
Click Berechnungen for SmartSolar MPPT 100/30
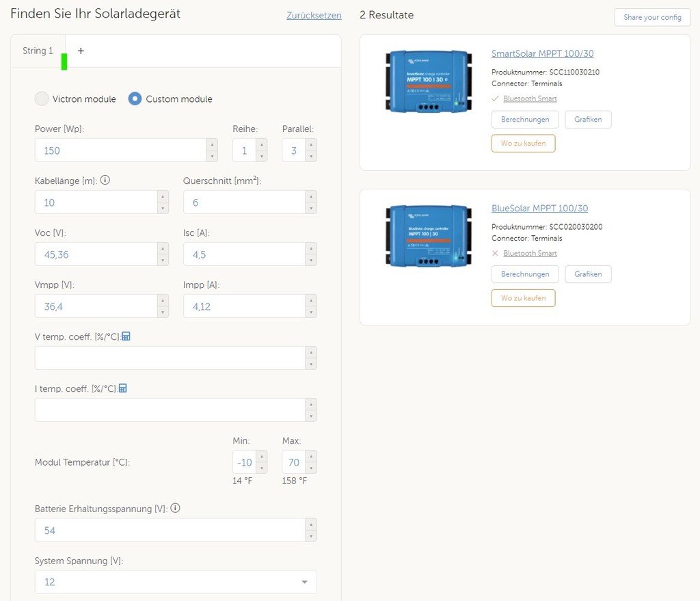(x=525, y=119)
